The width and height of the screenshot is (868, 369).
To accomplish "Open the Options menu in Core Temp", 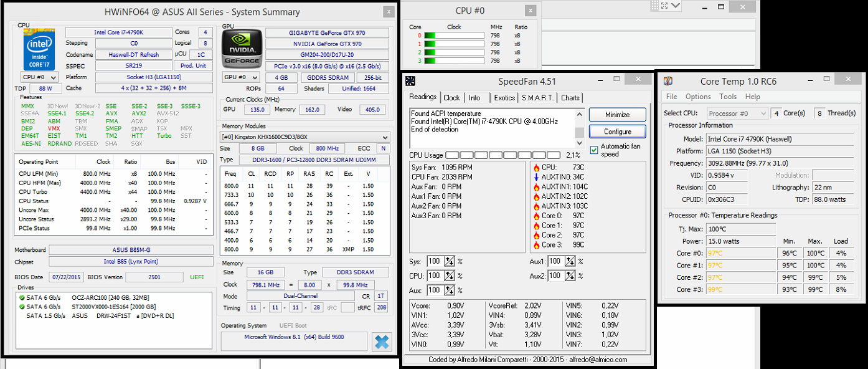I will 698,97.
